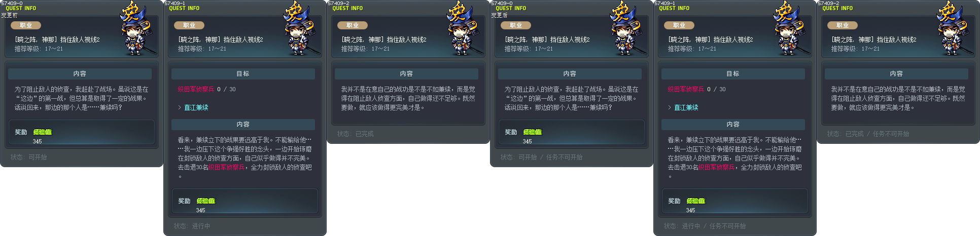Select the 目标 header in the 进行中 / 任务不可开始 panel
The width and height of the screenshot is (980, 236).
(733, 74)
